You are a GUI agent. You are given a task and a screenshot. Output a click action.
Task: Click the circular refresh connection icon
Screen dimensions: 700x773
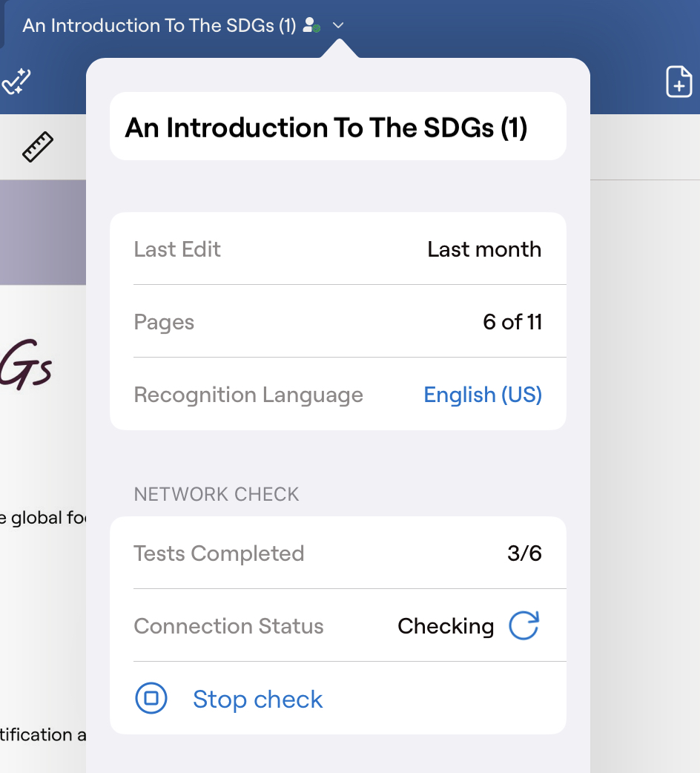click(524, 626)
